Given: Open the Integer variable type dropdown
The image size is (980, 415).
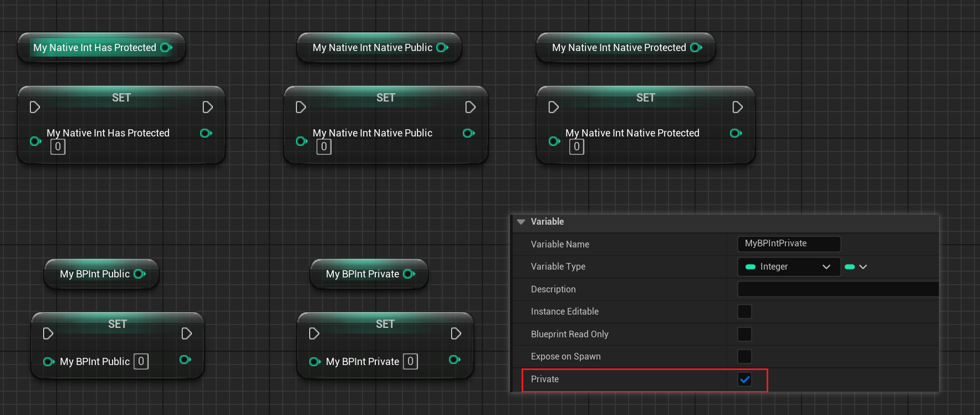Looking at the screenshot, I should [x=788, y=267].
